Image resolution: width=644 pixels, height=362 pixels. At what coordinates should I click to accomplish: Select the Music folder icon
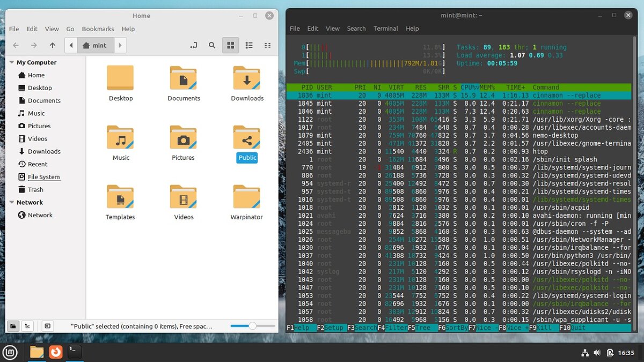120,137
